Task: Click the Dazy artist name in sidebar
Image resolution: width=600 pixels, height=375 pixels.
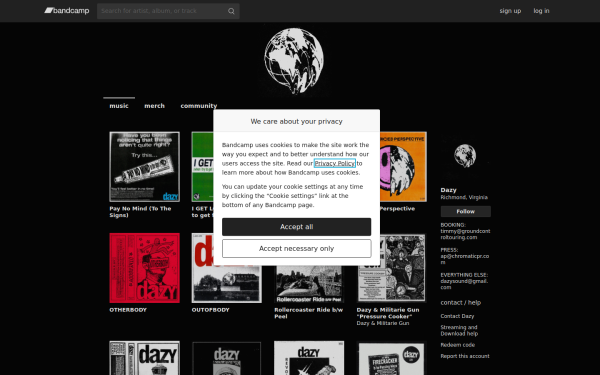Action: pos(448,190)
